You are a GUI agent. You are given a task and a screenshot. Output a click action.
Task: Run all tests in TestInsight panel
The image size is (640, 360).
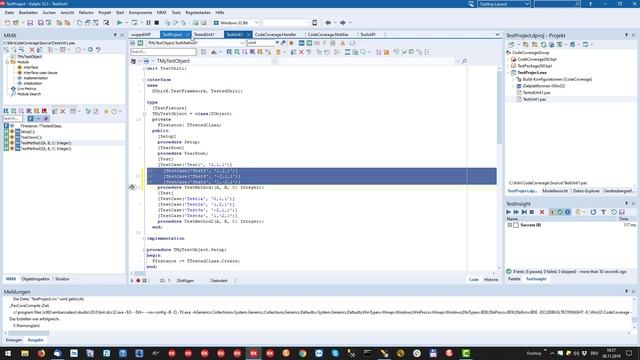click(509, 212)
